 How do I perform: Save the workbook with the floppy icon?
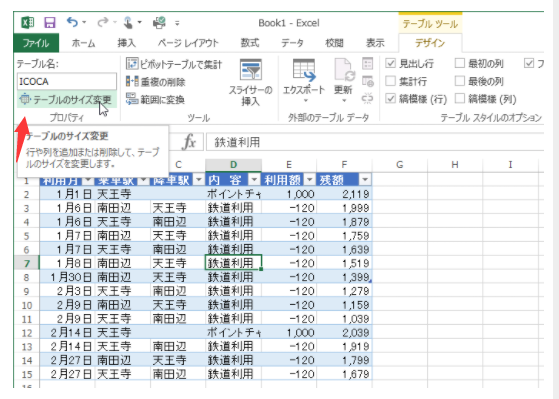click(50, 23)
